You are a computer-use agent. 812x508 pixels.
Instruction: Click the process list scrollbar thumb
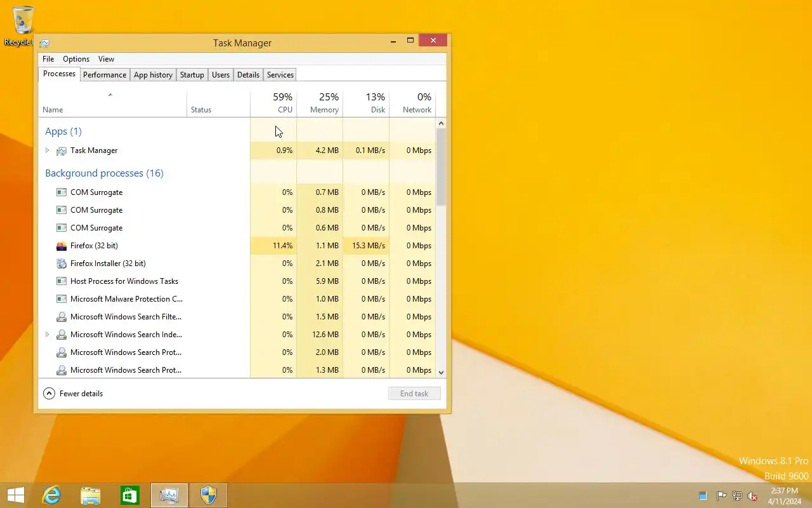[442, 167]
